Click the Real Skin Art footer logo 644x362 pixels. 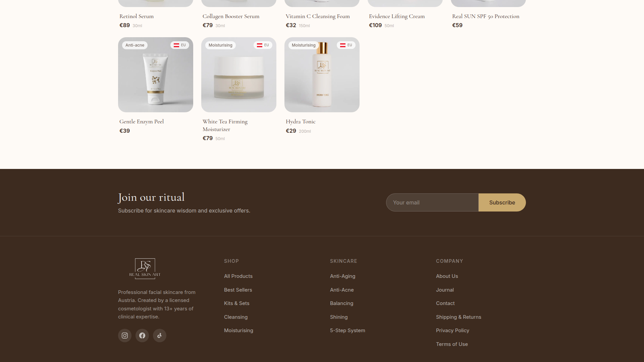pos(145,268)
